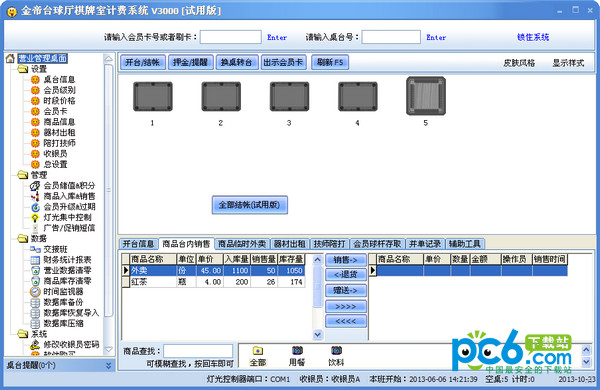Collapse the 系统 folder node
Screen dimensions: 600x390
point(23,334)
